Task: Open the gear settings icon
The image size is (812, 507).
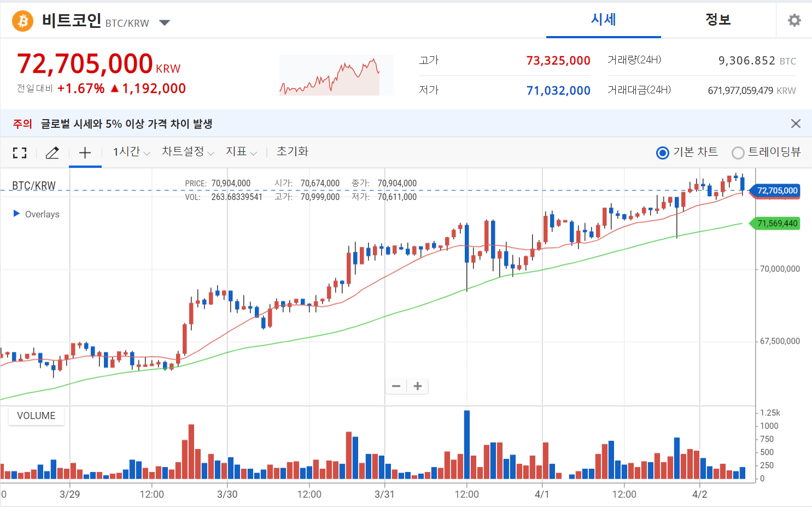Action: [794, 20]
